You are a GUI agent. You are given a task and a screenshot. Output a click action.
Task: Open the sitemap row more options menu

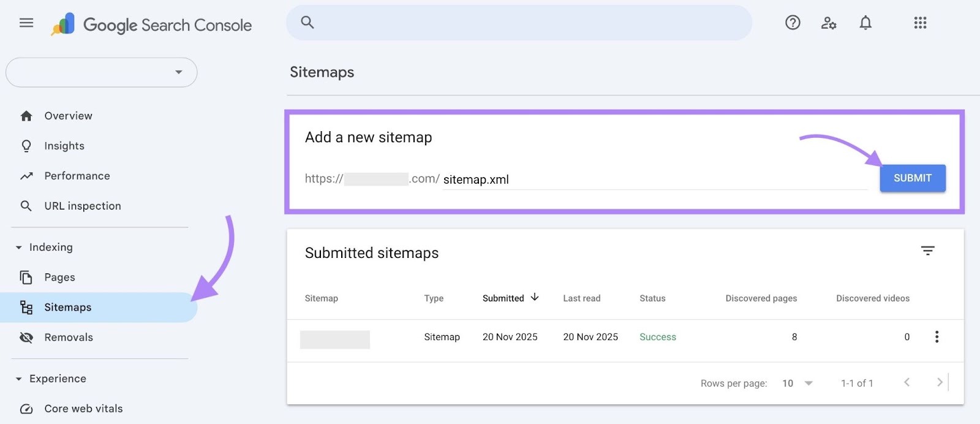pos(937,336)
